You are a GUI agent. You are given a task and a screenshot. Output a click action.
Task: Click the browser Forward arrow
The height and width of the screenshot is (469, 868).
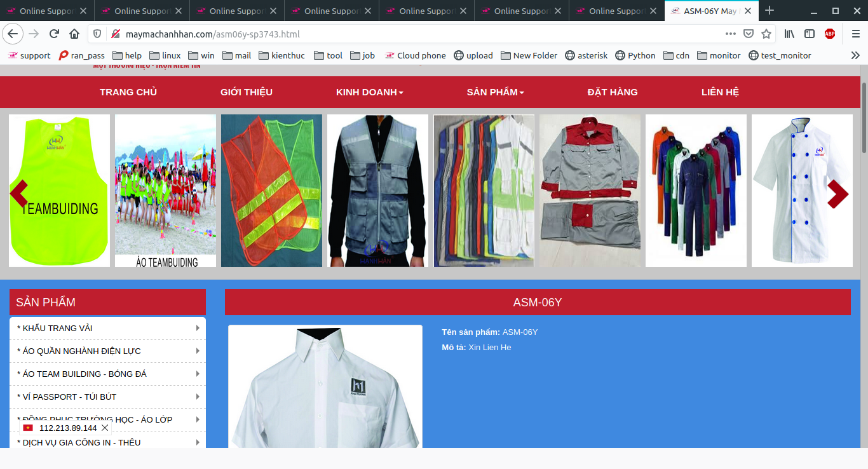click(x=34, y=34)
